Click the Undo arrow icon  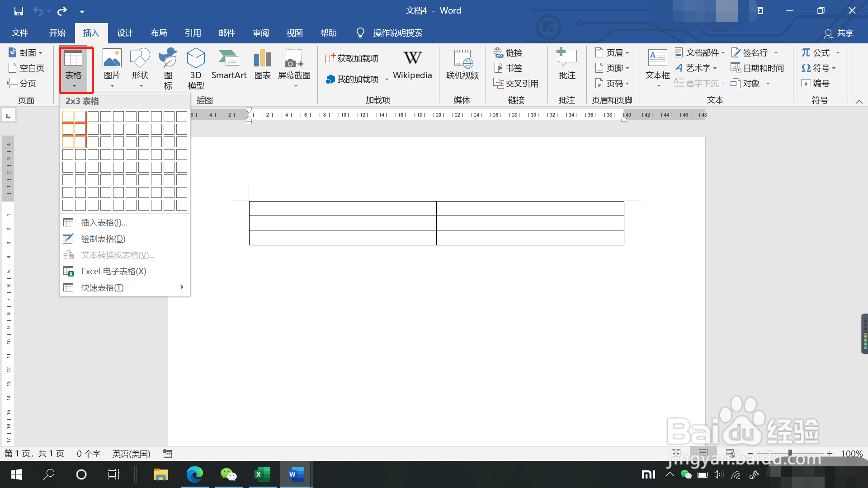38,11
